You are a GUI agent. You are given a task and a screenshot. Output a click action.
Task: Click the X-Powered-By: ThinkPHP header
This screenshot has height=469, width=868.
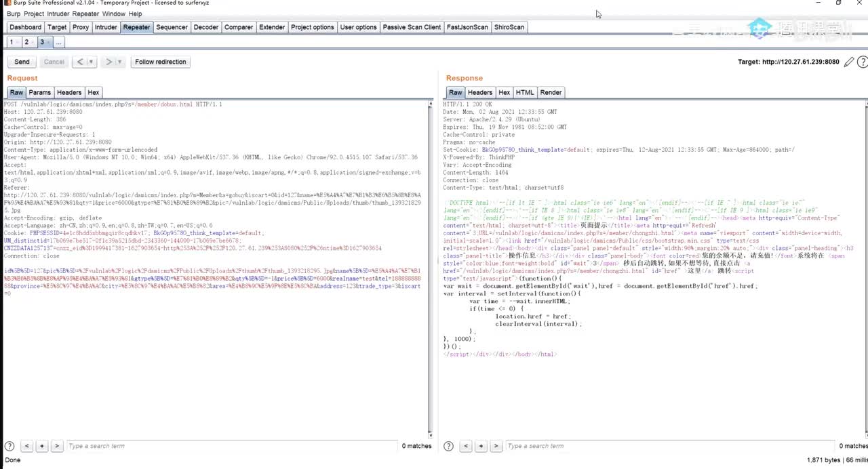click(x=479, y=157)
